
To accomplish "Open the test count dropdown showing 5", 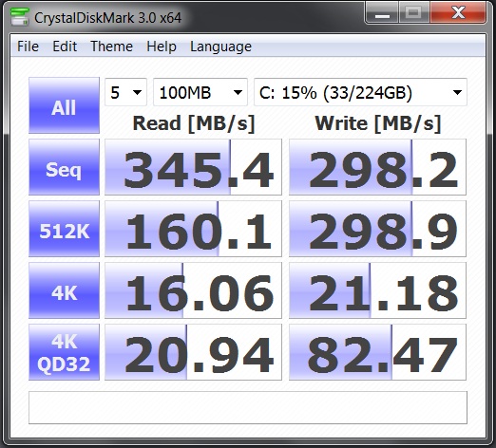I will pyautogui.click(x=125, y=92).
